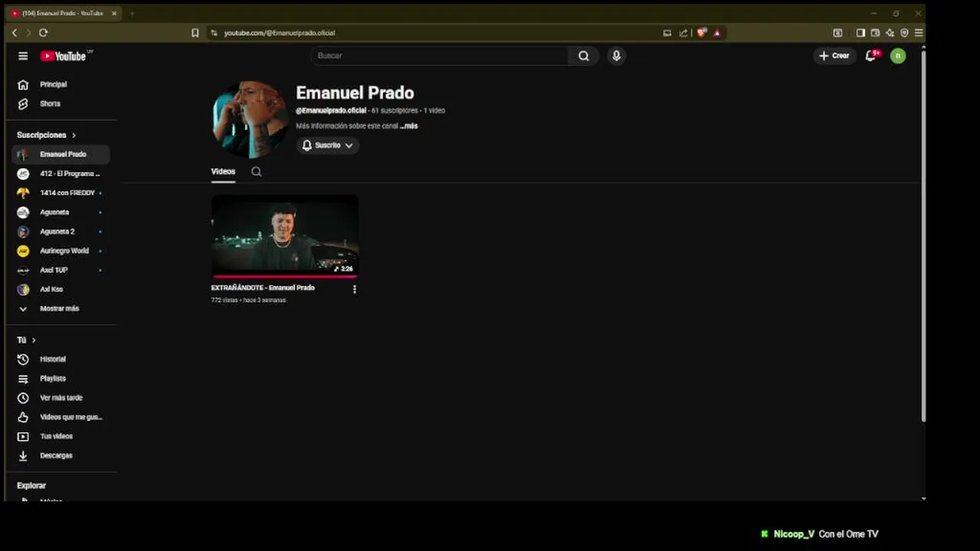Select the Videos tab
The image size is (980, 551).
click(223, 171)
